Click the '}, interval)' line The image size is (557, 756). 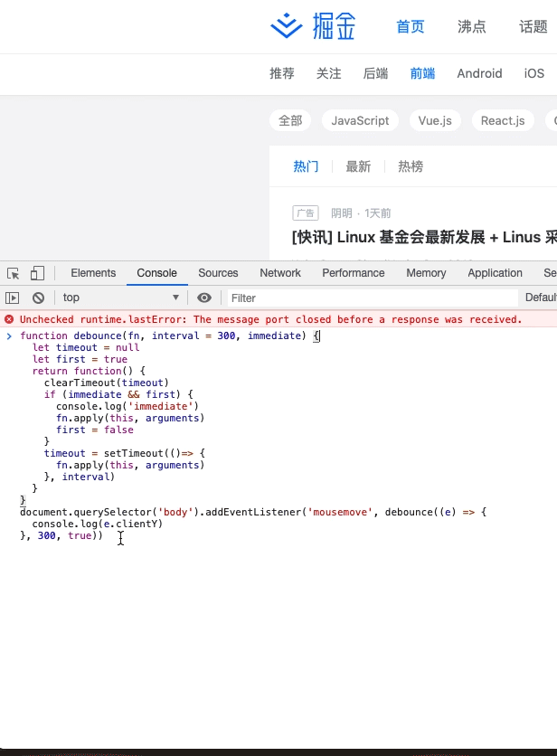pyautogui.click(x=79, y=477)
